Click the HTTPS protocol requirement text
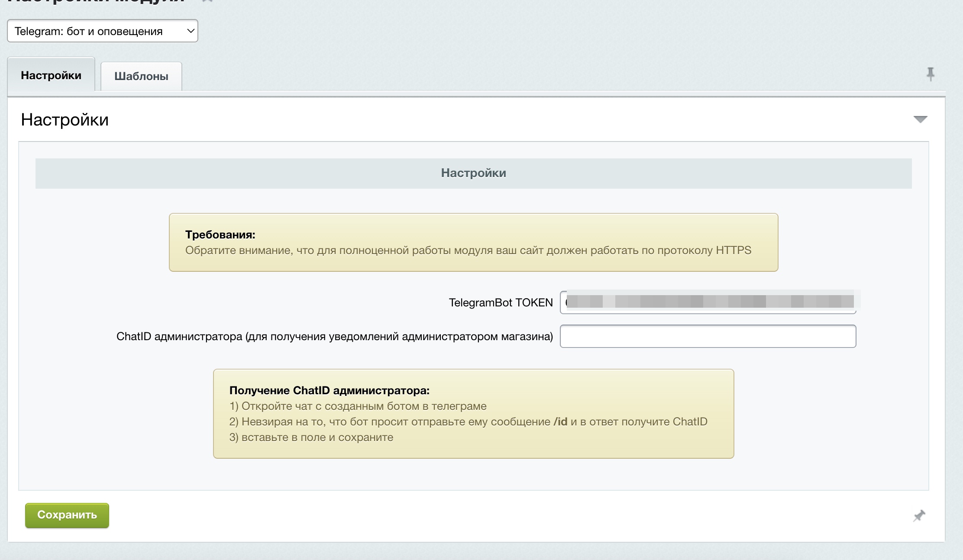 [x=468, y=250]
